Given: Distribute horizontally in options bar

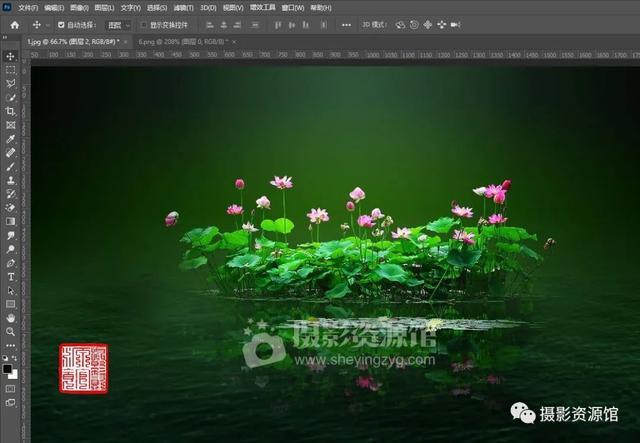Looking at the screenshot, I should click(x=324, y=25).
